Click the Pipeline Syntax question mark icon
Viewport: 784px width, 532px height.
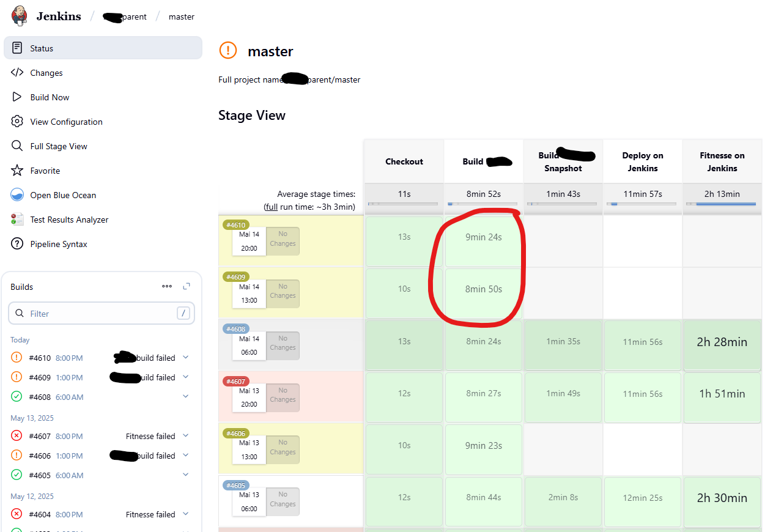pos(17,244)
